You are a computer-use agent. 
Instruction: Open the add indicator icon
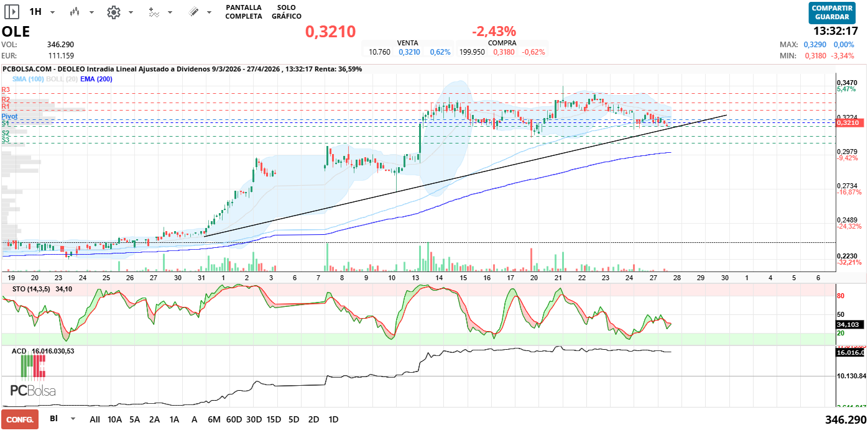click(154, 12)
